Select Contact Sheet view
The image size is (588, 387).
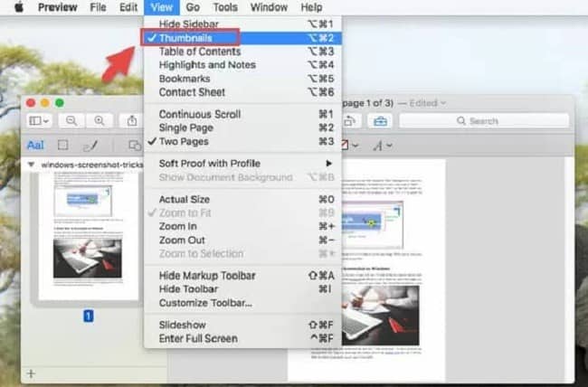coord(242,92)
